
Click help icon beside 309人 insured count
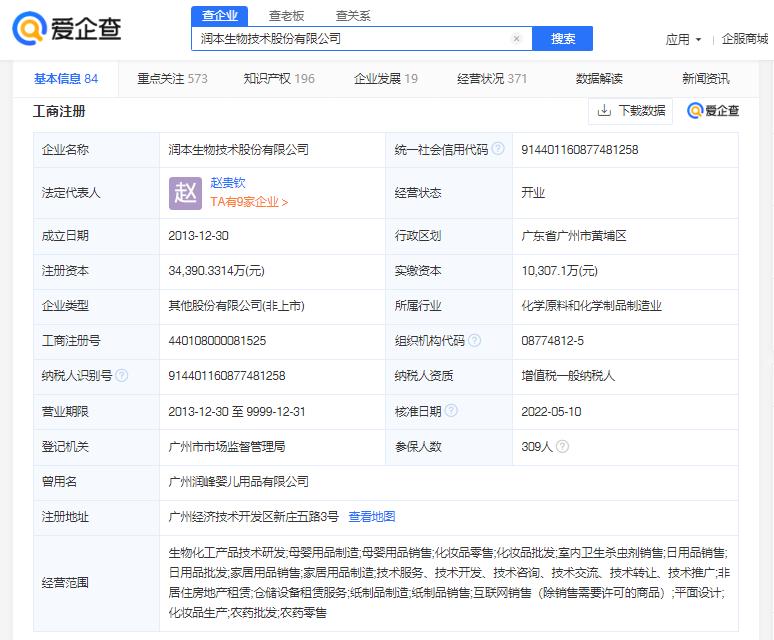562,446
